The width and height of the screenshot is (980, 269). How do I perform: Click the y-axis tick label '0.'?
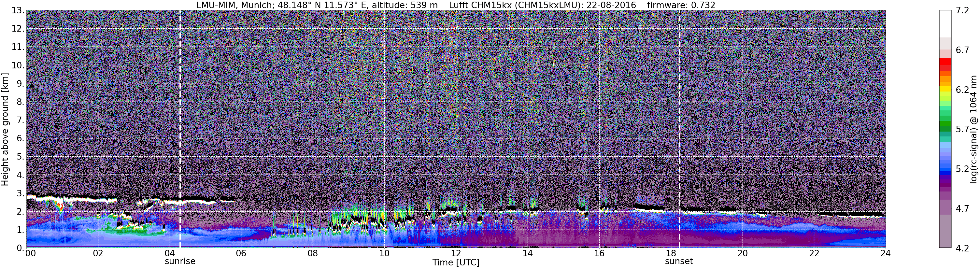[x=20, y=248]
